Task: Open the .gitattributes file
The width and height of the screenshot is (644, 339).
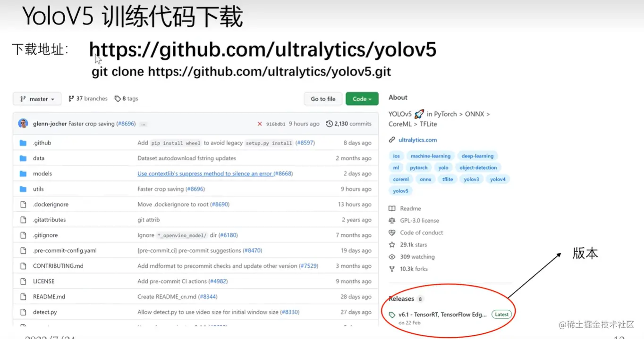Action: [49, 220]
